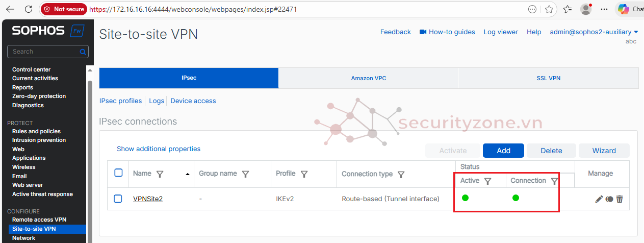Sort by Name using the ascending arrow
The width and height of the screenshot is (644, 243).
pyautogui.click(x=188, y=174)
